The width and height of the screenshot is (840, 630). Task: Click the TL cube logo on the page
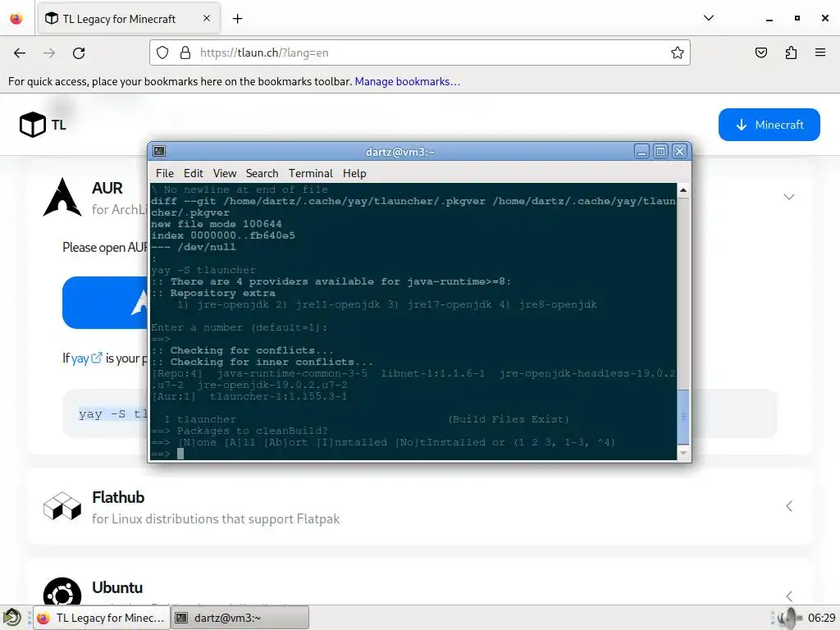tap(33, 125)
